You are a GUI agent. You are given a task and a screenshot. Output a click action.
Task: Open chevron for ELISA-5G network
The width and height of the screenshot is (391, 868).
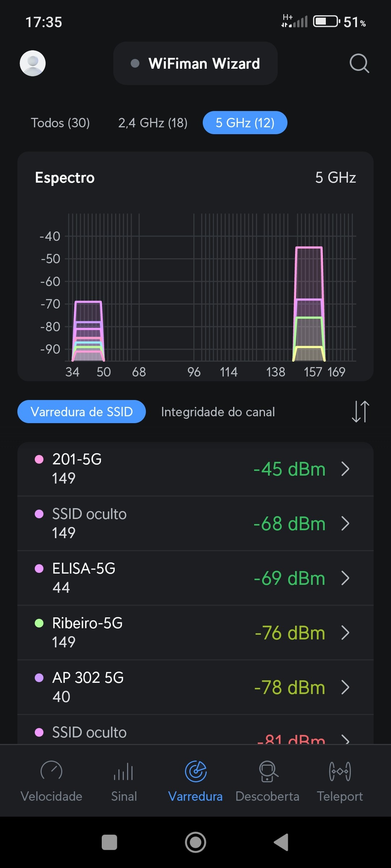[x=345, y=578]
